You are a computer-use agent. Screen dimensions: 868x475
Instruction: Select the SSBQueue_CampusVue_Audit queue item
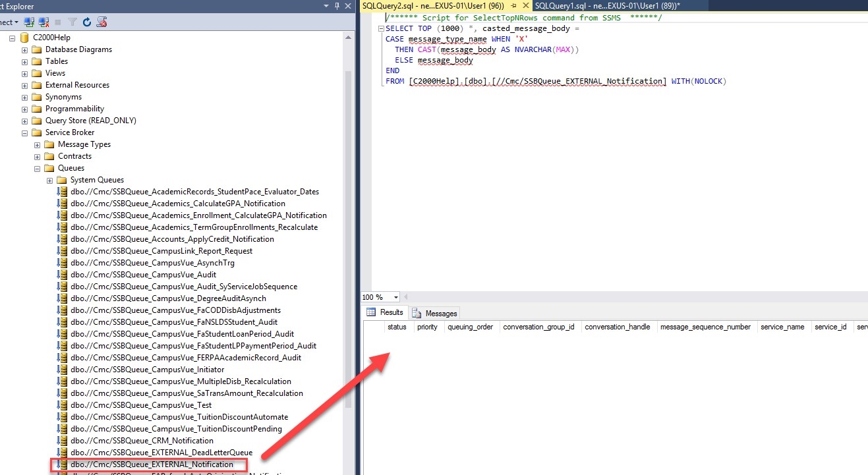pyautogui.click(x=143, y=275)
